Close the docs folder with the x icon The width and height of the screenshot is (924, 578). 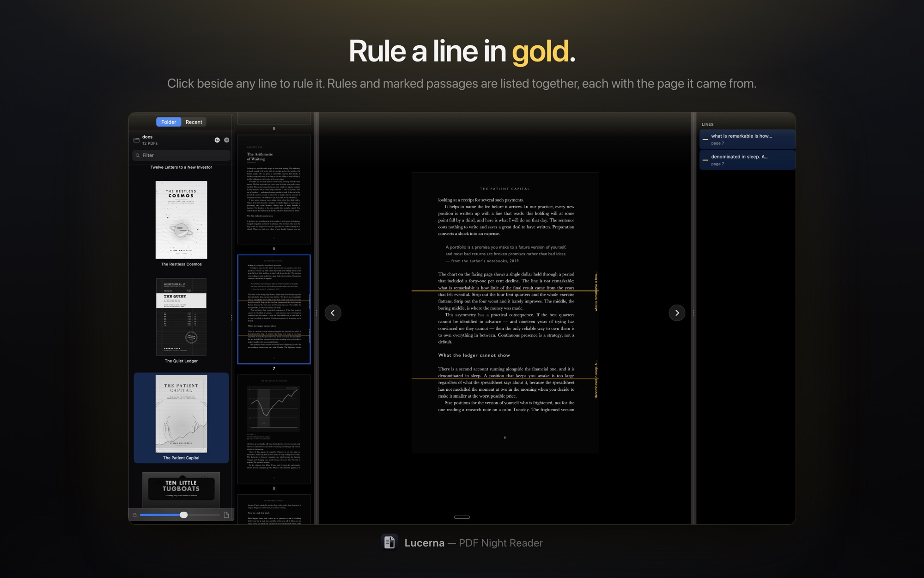tap(226, 140)
